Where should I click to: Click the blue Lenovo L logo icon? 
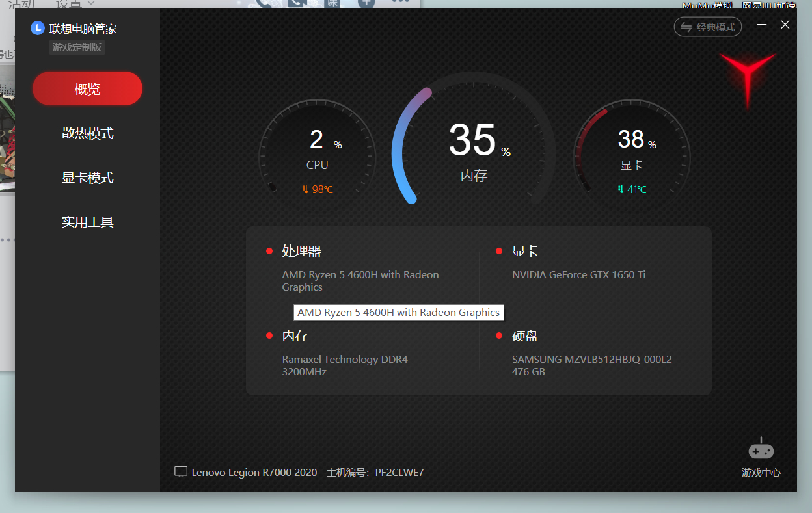(x=38, y=28)
